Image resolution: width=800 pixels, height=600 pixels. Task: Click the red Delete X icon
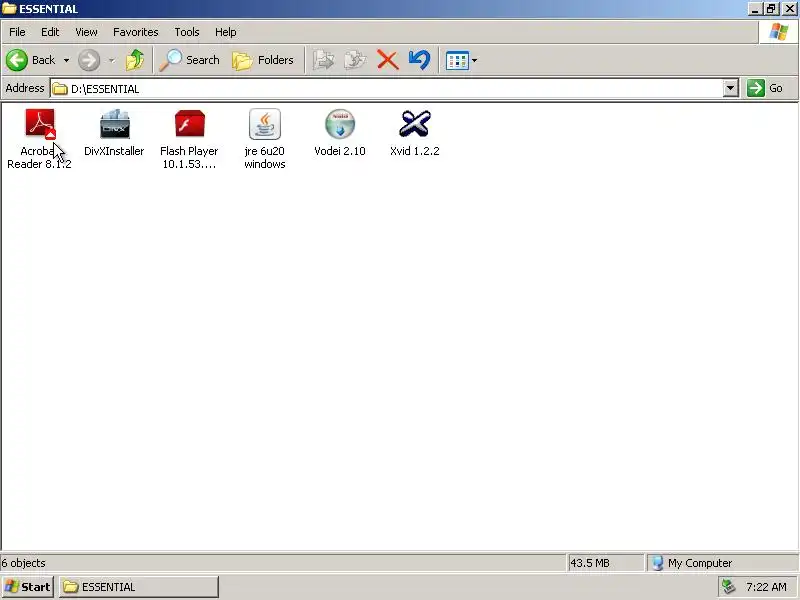[388, 60]
